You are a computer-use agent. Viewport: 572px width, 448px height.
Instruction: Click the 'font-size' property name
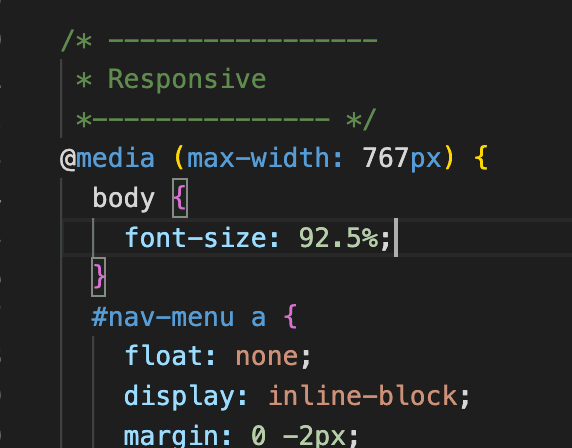coord(196,237)
